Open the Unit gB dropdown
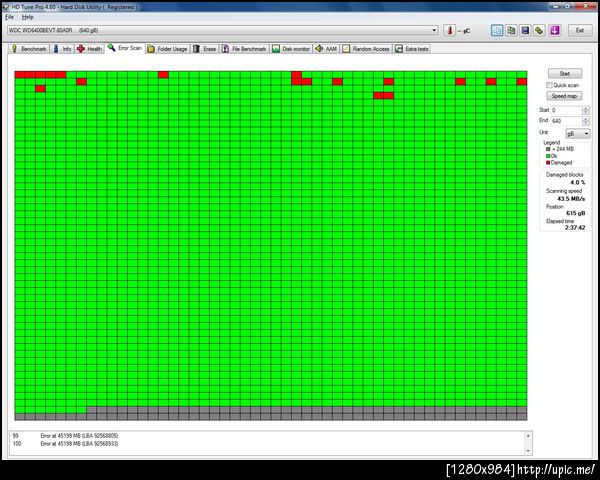 point(578,133)
